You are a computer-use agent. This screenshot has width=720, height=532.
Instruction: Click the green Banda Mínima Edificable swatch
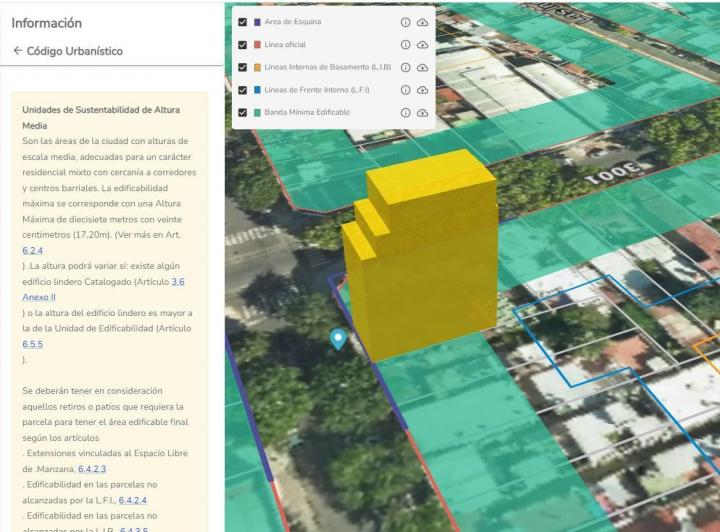(257, 112)
